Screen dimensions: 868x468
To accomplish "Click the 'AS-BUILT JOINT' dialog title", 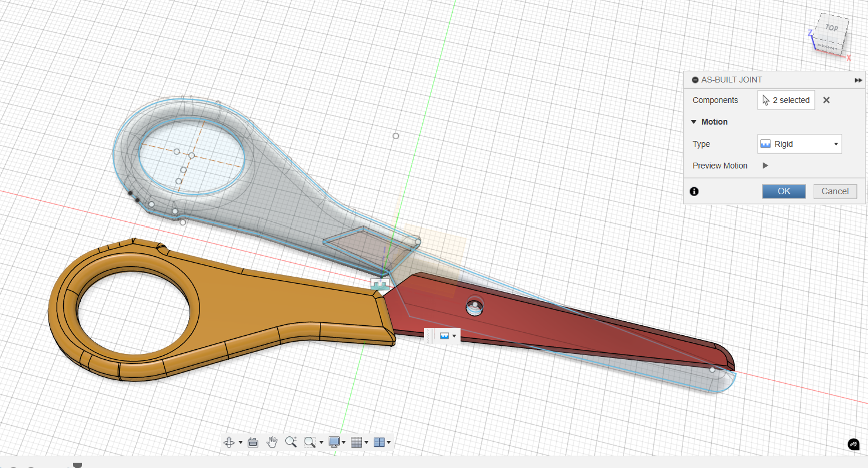I will point(732,80).
